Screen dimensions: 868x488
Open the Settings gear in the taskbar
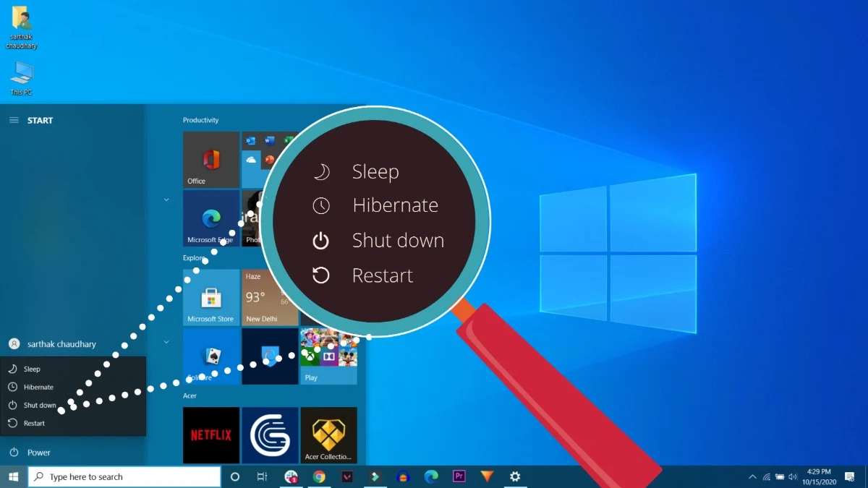point(515,476)
